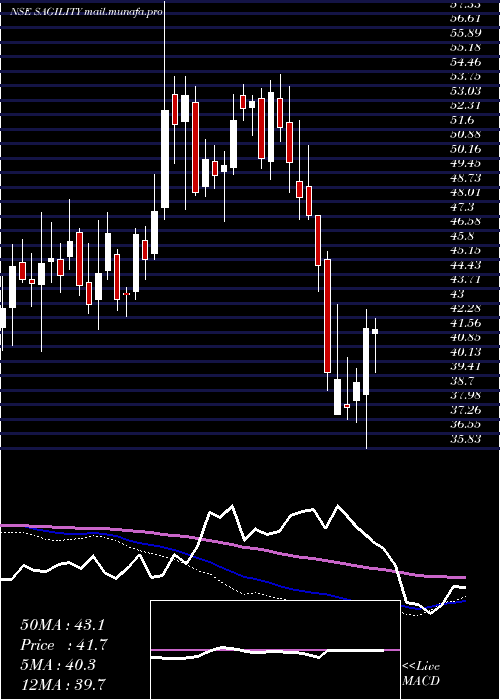This screenshot has height=700, width=500.
Task: Click the 12MA : 39.7 readout
Action: tap(63, 684)
